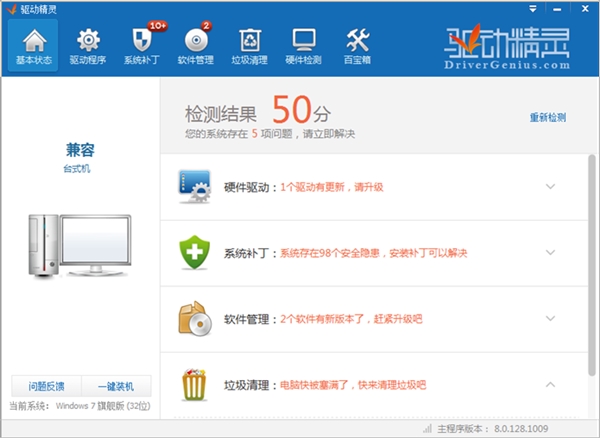Image resolution: width=600 pixels, height=438 pixels.
Task: Click the Windows 7 旗舰版 (32位) text
Action: click(103, 406)
